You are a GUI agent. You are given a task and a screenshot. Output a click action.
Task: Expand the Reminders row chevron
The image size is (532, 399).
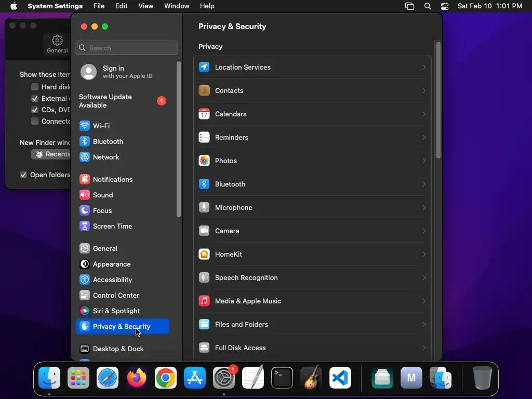[424, 137]
